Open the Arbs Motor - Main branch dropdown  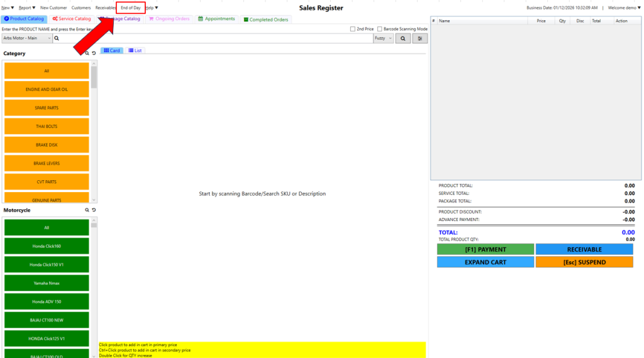(x=27, y=38)
